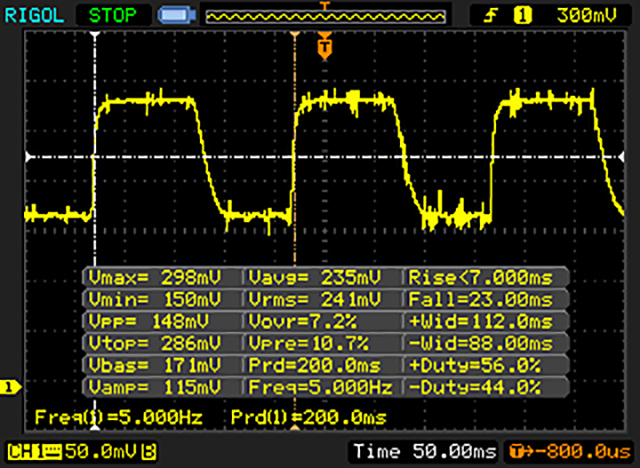
Task: Click the waveform memory overview bar
Action: [x=323, y=16]
